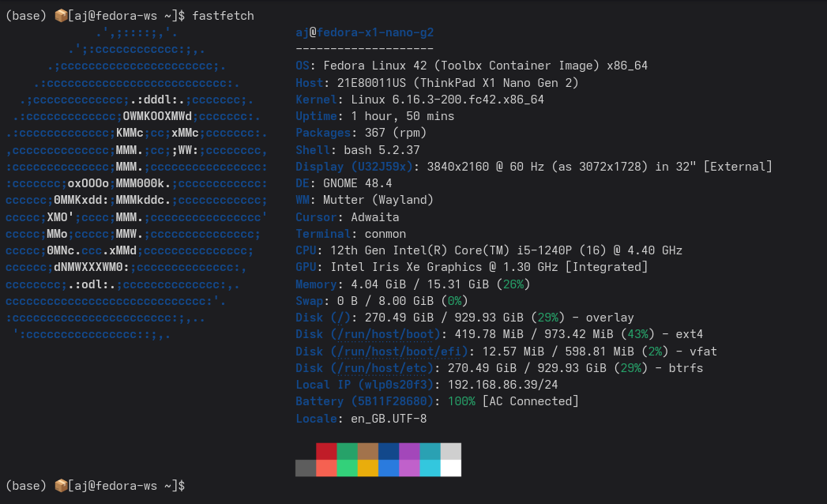The width and height of the screenshot is (827, 504).
Task: Select the bright blue swatch in the bottom row
Action: pyautogui.click(x=389, y=468)
